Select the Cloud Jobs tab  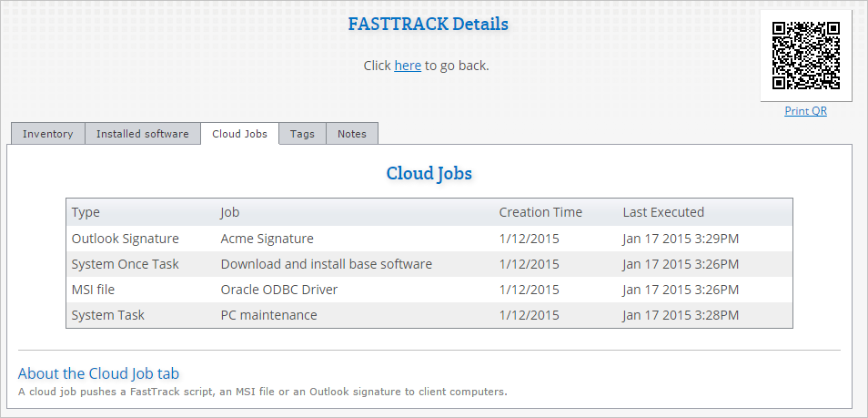click(x=239, y=134)
